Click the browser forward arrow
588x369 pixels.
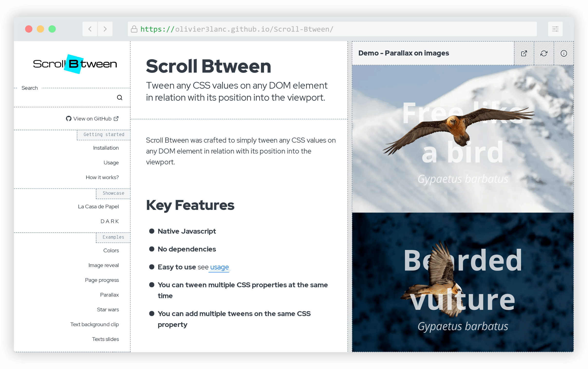point(105,29)
